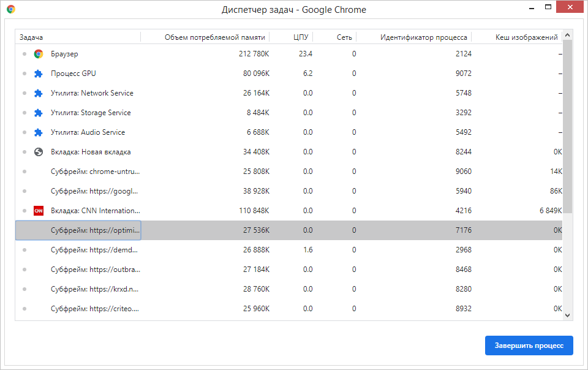Click the puzzle icon beside Network Service
The width and height of the screenshot is (588, 370).
(38, 93)
